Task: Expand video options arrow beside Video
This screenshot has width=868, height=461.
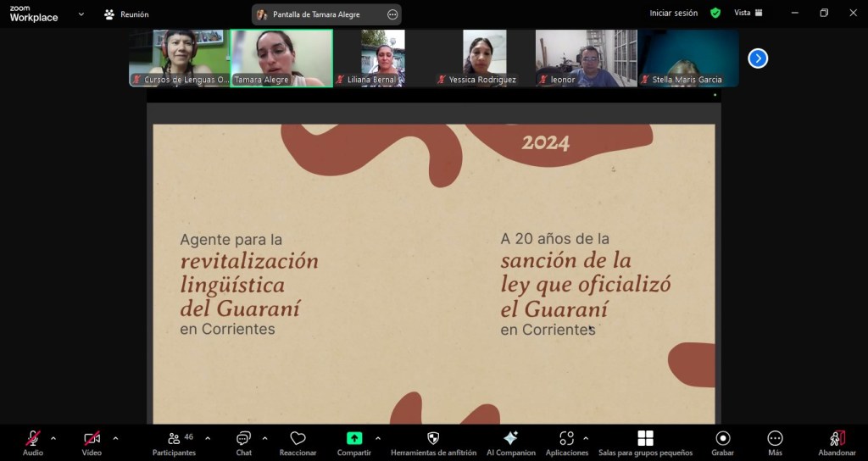Action: point(115,438)
